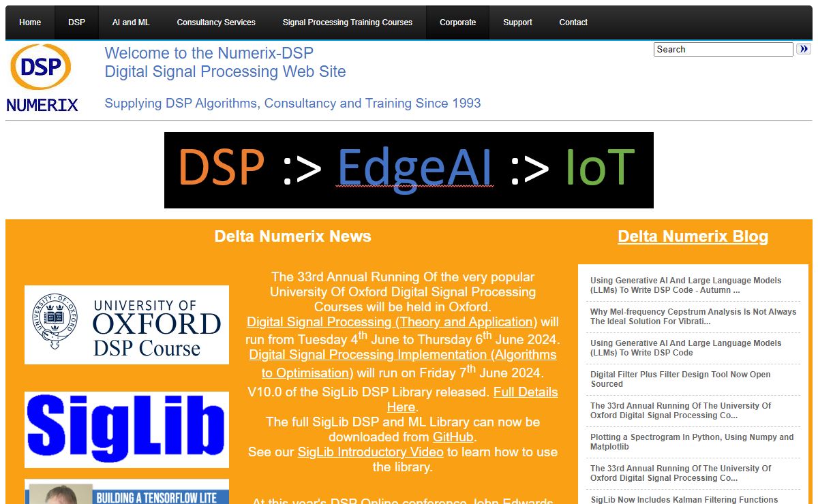This screenshot has height=504, width=818.
Task: Open the Corporate menu item
Action: point(458,22)
